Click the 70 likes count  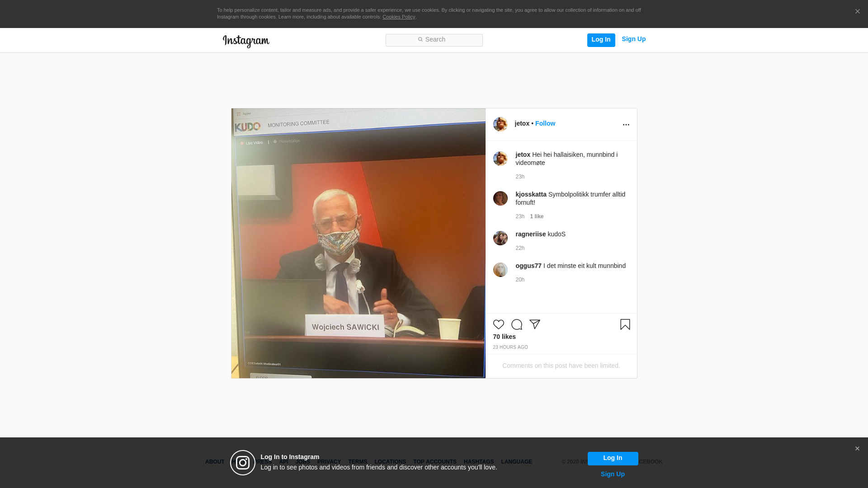[504, 337]
